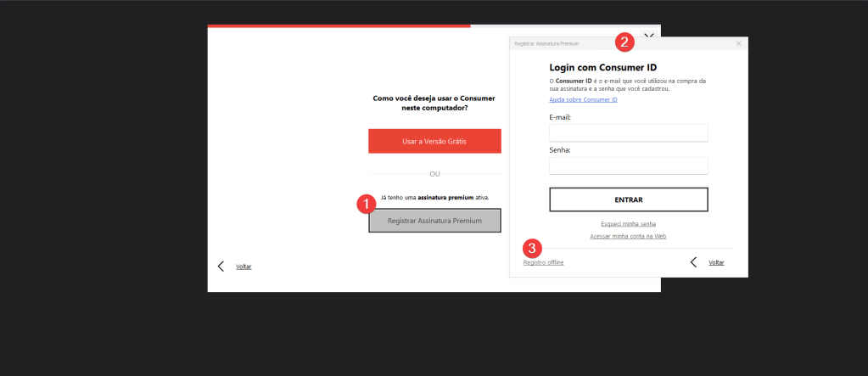Viewport: 868px width, 376px height.
Task: Click the Login com Consumer ID heading
Action: [x=602, y=68]
